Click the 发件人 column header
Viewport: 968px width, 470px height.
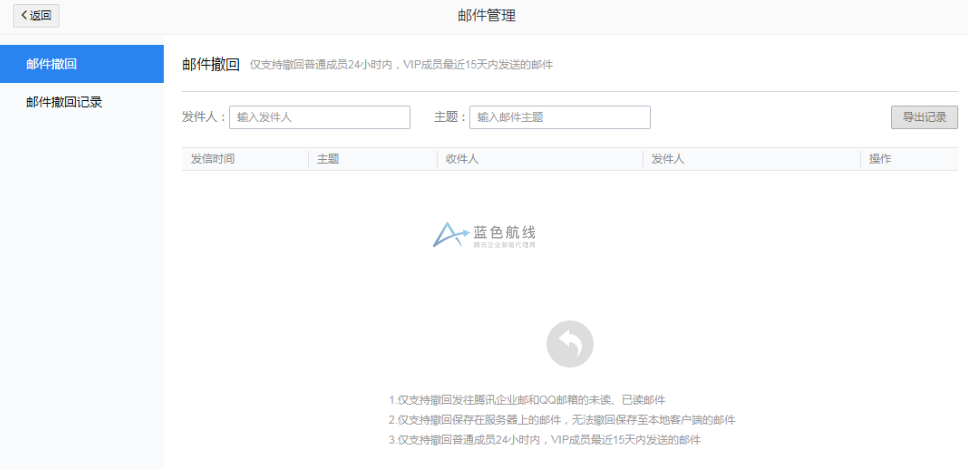tap(668, 159)
